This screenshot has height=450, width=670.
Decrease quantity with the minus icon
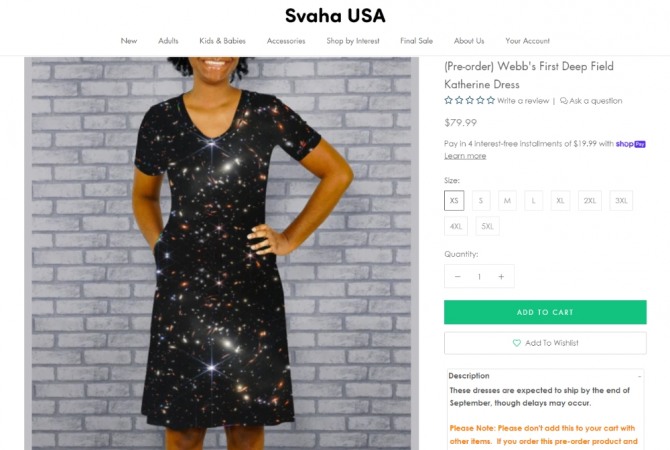pos(458,277)
